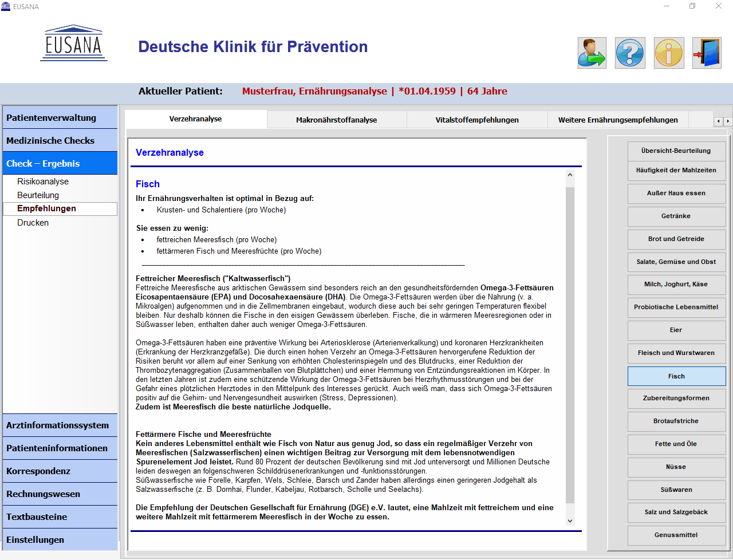Click 'fettreichen Meeresfisch (pro Woche)' bullet

[x=216, y=239]
